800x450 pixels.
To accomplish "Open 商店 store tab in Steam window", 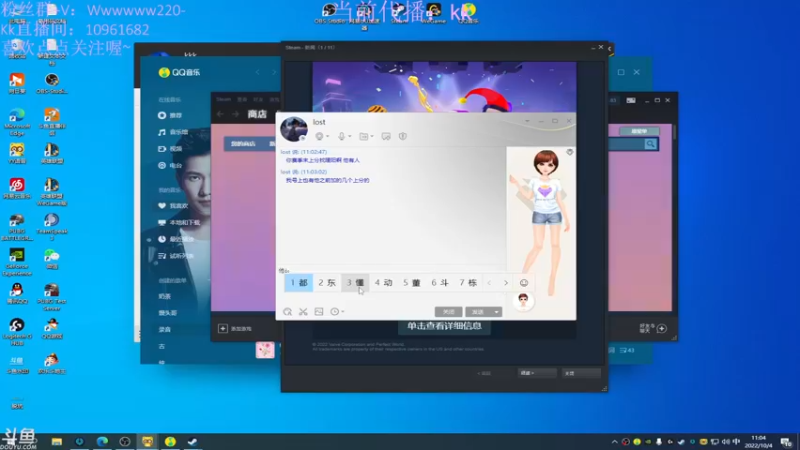I will 257,114.
